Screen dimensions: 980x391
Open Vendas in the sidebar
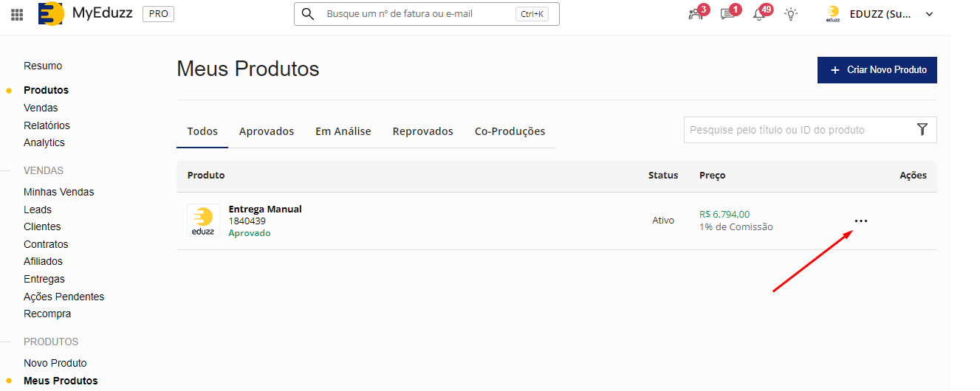point(41,108)
